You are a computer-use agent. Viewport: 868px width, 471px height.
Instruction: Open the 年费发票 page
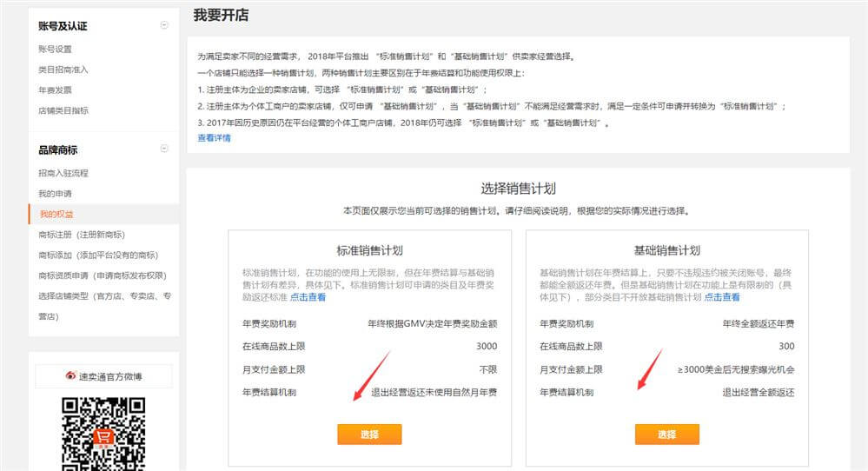point(55,90)
